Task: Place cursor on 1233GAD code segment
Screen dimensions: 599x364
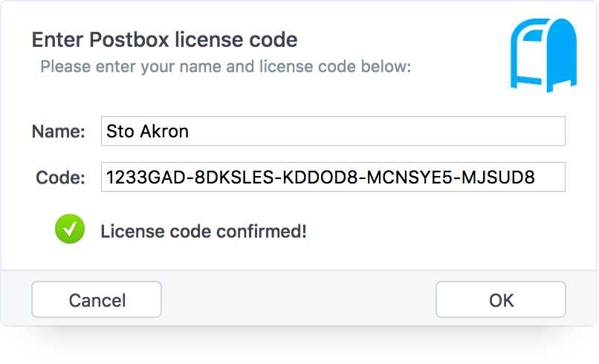Action: [146, 178]
